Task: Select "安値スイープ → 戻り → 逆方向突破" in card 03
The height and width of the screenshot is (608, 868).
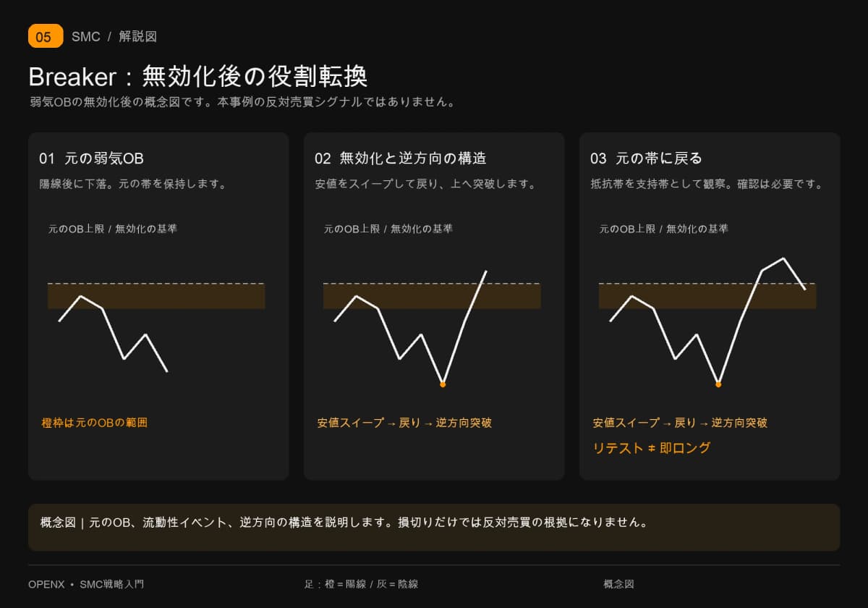Action: [680, 423]
